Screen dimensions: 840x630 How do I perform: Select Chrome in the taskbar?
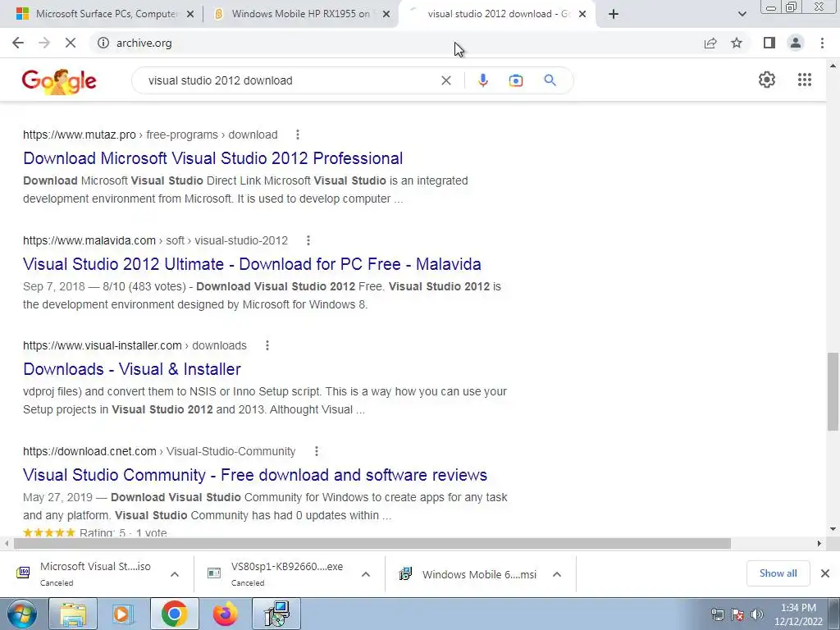pos(174,614)
